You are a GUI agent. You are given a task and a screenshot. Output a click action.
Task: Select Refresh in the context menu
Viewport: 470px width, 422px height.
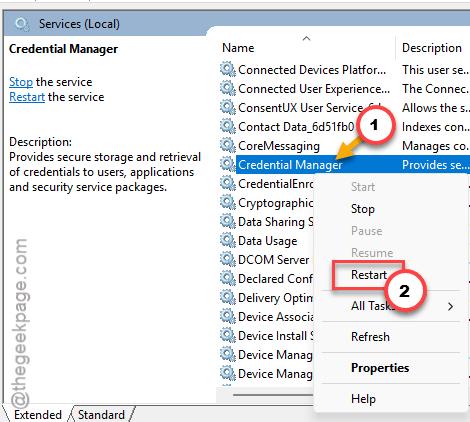pos(370,337)
